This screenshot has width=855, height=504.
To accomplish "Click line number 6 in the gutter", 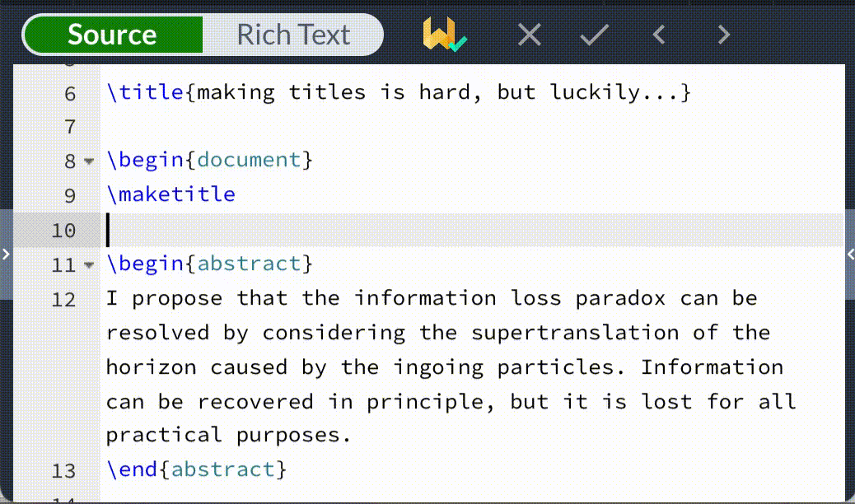I will (69, 94).
